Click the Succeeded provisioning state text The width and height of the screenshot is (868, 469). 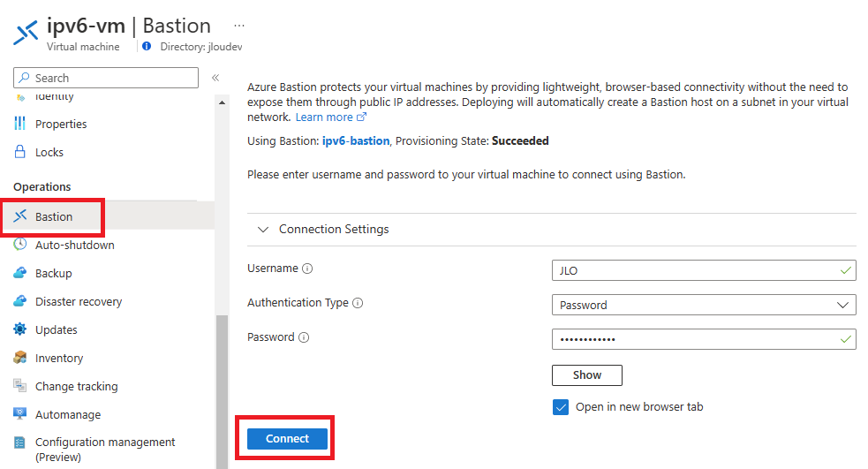tap(520, 140)
